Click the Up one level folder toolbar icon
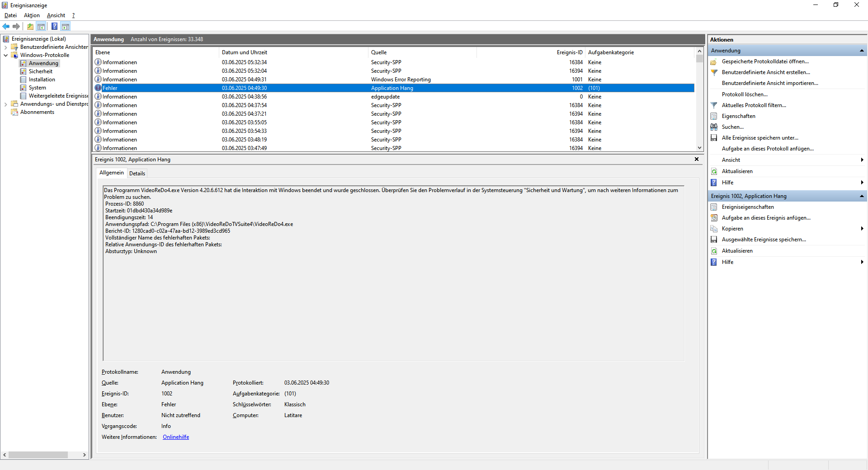 (x=30, y=26)
